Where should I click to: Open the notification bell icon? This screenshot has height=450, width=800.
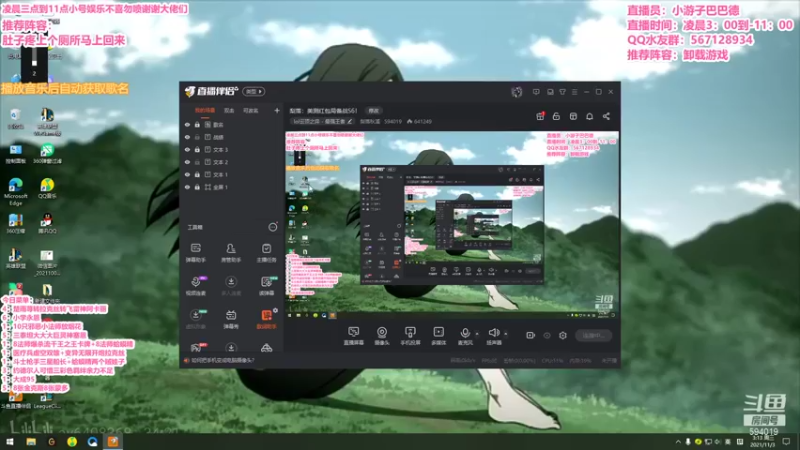click(589, 116)
